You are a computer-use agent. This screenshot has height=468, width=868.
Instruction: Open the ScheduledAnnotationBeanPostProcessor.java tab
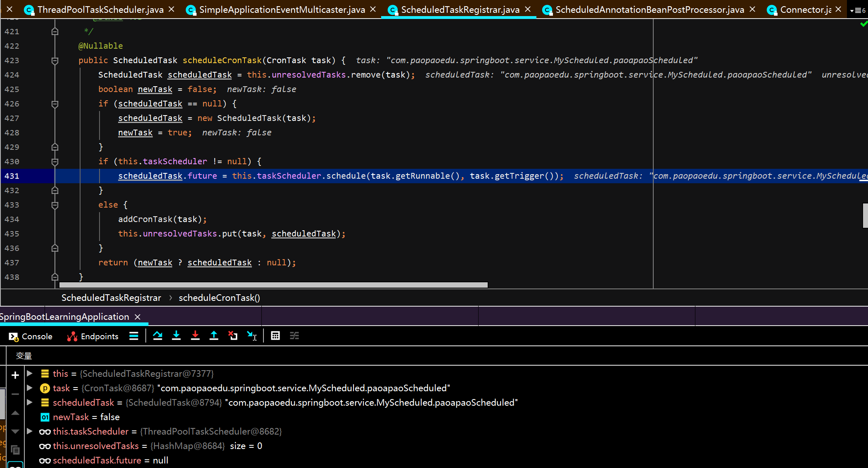click(x=649, y=9)
